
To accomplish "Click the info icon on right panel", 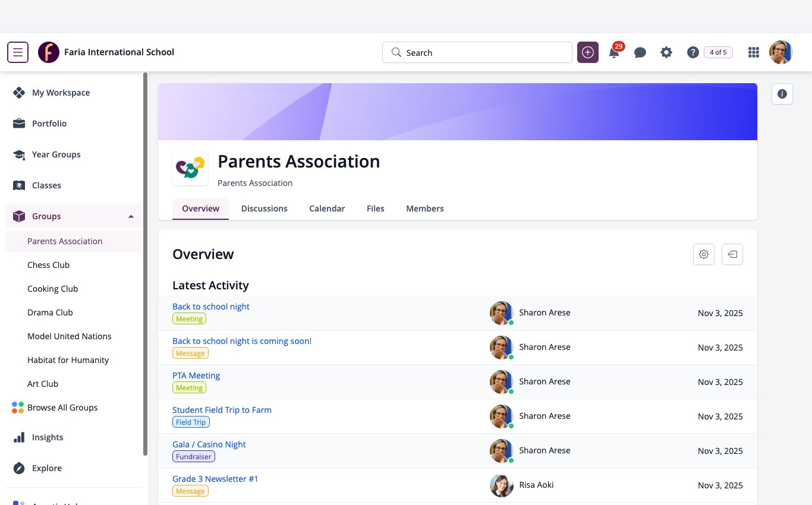I will (x=782, y=94).
